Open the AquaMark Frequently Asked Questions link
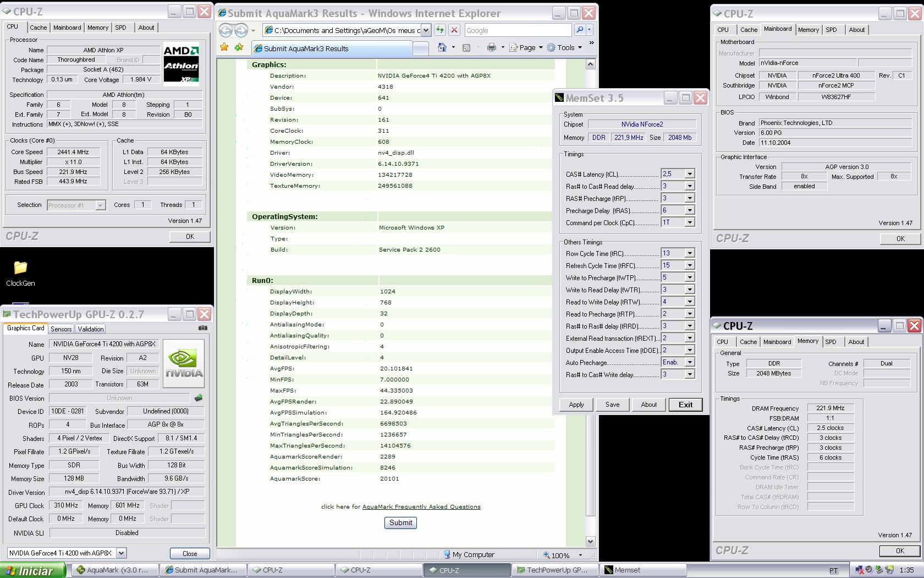Image resolution: width=924 pixels, height=578 pixels. (421, 507)
